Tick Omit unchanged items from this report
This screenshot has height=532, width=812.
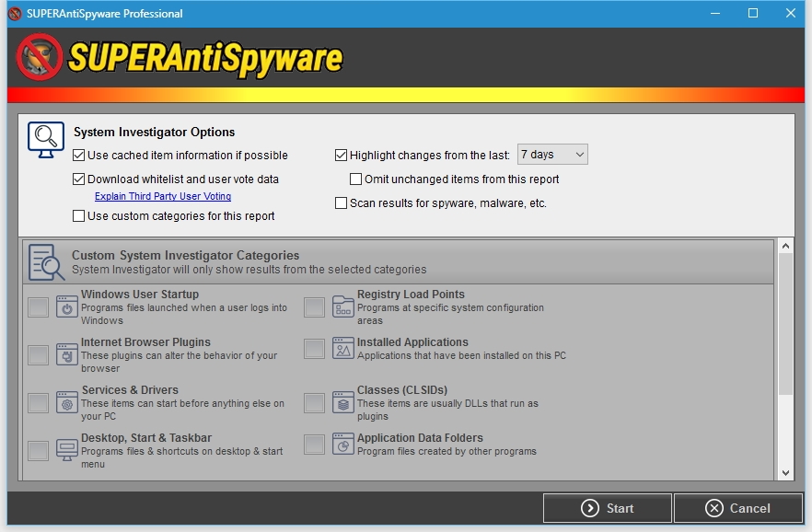click(x=356, y=179)
